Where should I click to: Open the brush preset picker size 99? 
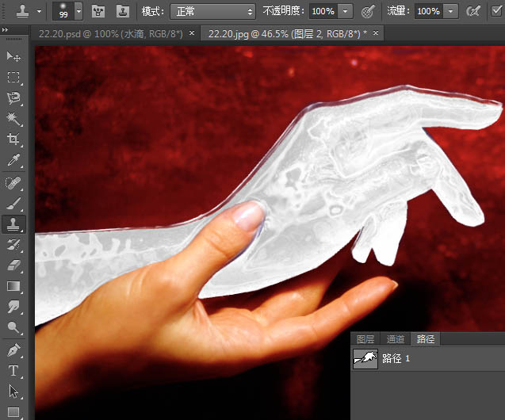click(63, 11)
